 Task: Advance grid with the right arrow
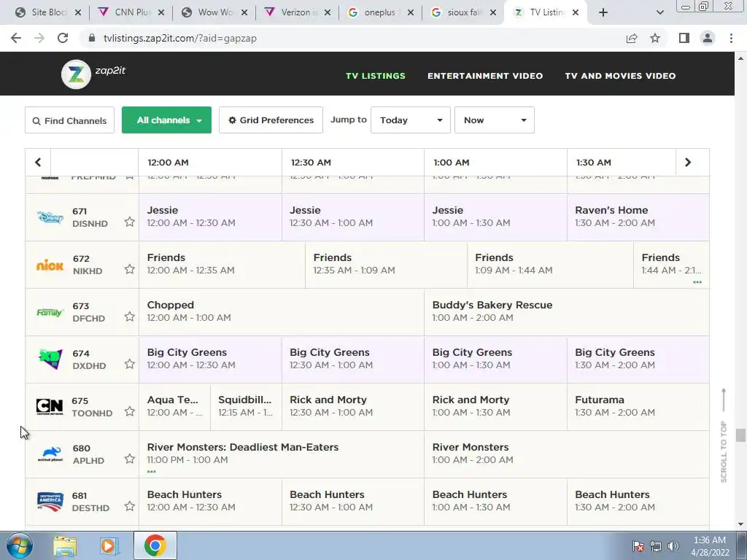pos(687,163)
